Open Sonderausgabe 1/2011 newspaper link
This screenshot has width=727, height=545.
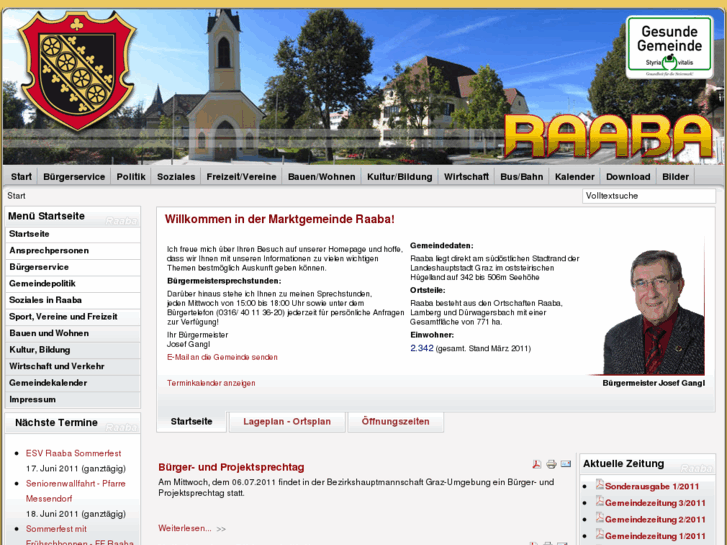(x=651, y=487)
